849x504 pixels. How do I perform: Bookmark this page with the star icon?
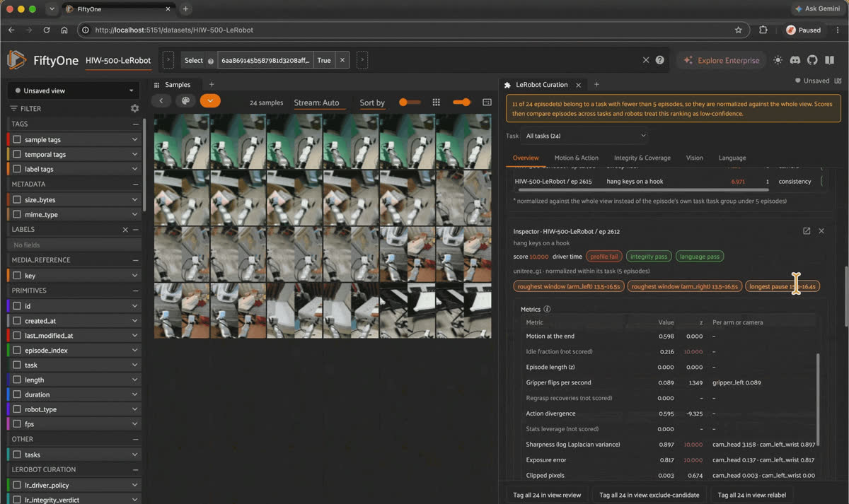point(739,30)
